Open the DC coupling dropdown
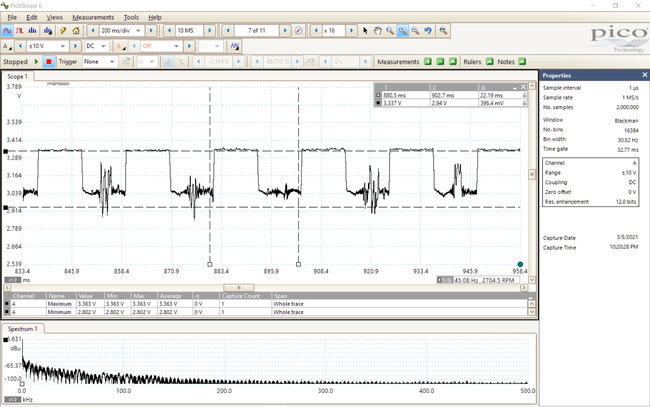650x407 pixels. click(97, 46)
